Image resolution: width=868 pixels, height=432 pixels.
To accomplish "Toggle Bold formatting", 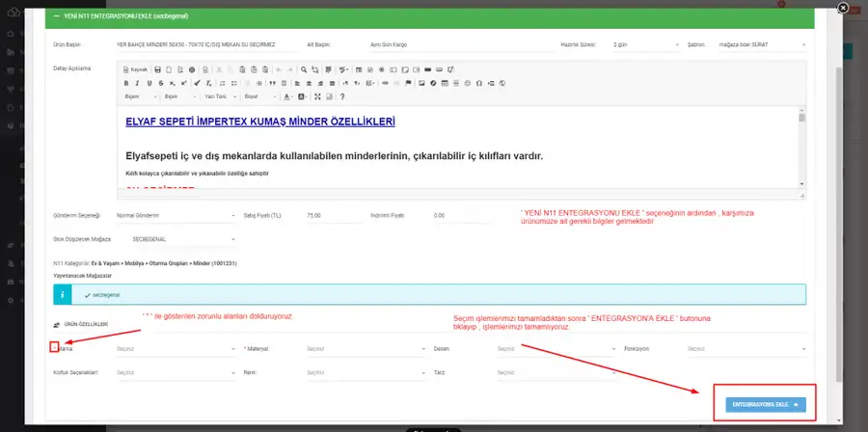I will [126, 83].
